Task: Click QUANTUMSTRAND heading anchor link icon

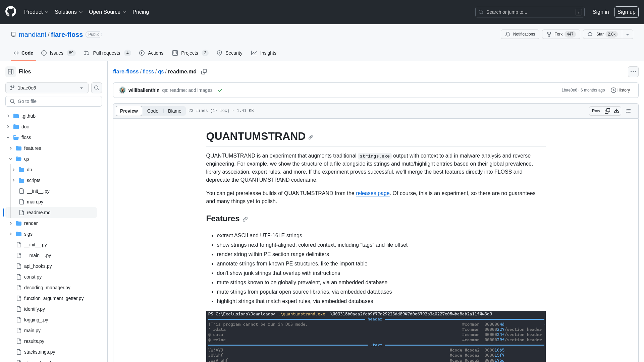Action: (x=311, y=137)
